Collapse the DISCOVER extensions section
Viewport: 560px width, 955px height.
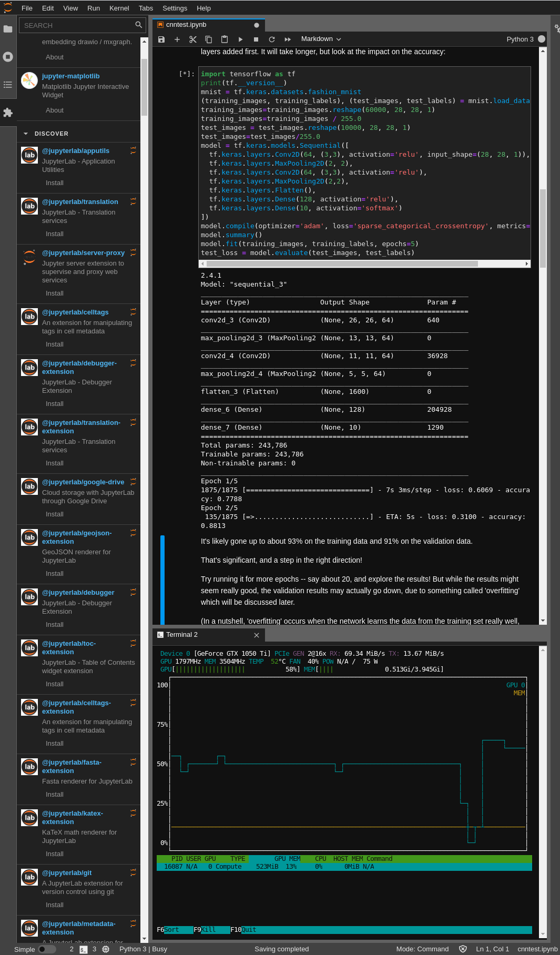click(x=26, y=134)
